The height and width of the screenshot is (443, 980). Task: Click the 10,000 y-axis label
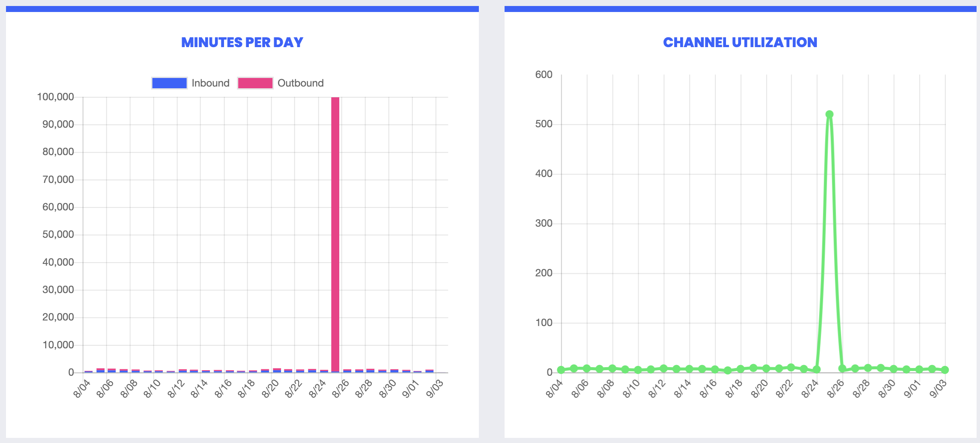point(58,345)
